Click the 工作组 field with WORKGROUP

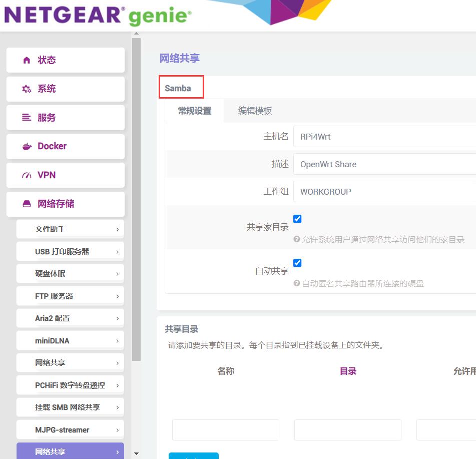[x=384, y=192]
